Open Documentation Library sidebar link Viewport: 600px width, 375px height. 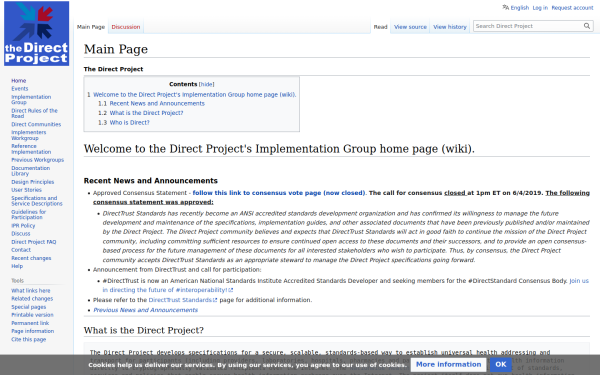(x=30, y=171)
